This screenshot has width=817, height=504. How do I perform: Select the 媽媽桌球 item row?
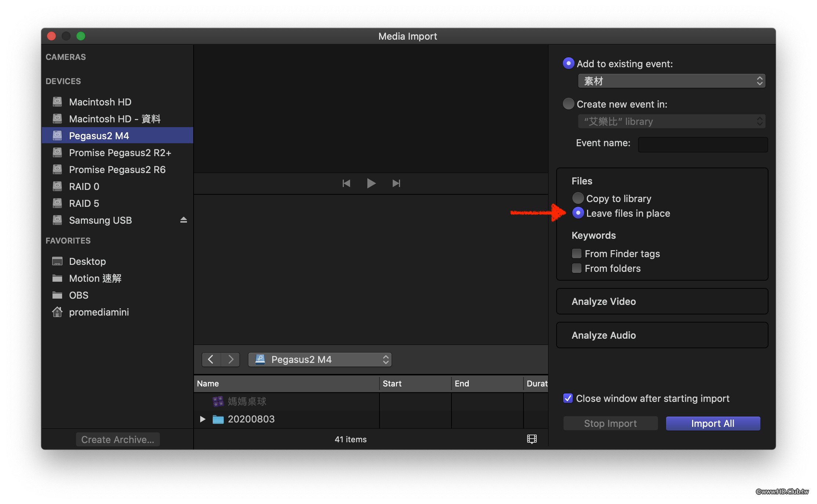click(x=371, y=402)
